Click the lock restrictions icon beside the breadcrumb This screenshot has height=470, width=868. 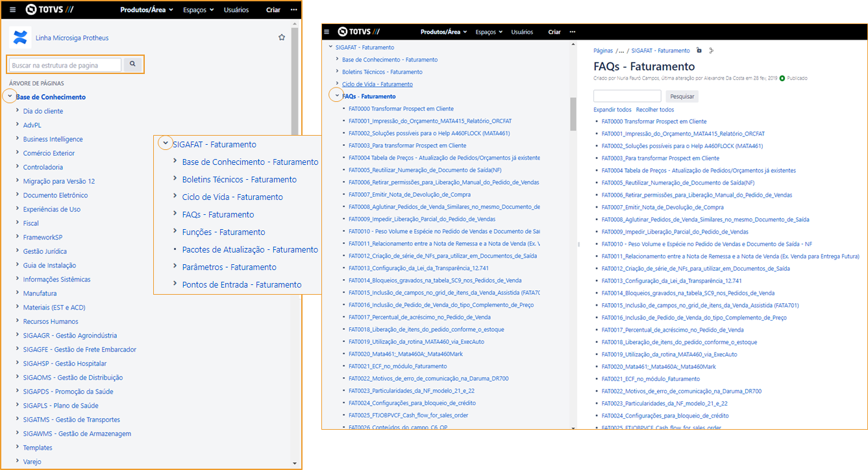pyautogui.click(x=699, y=50)
